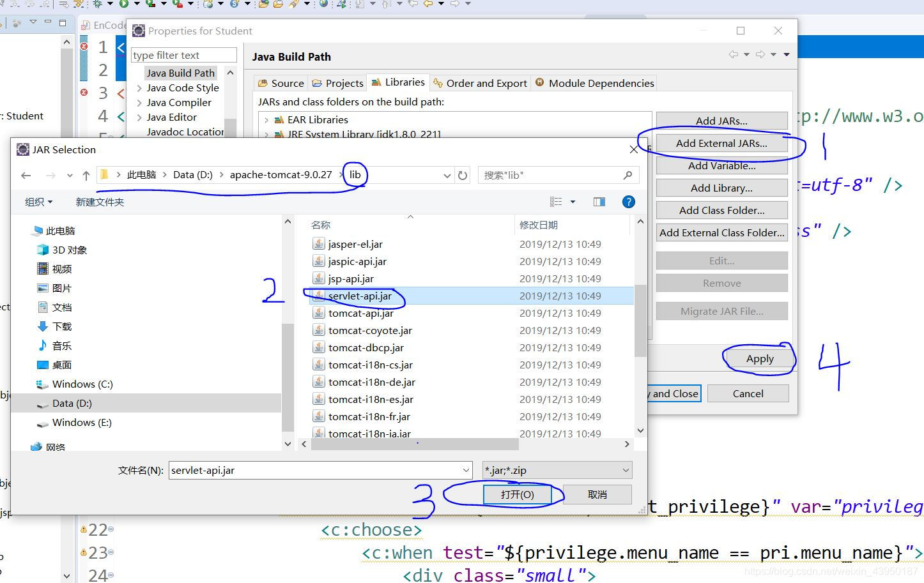Click Cancel in Properties dialog
Viewport: 924px width, 583px height.
pos(748,393)
